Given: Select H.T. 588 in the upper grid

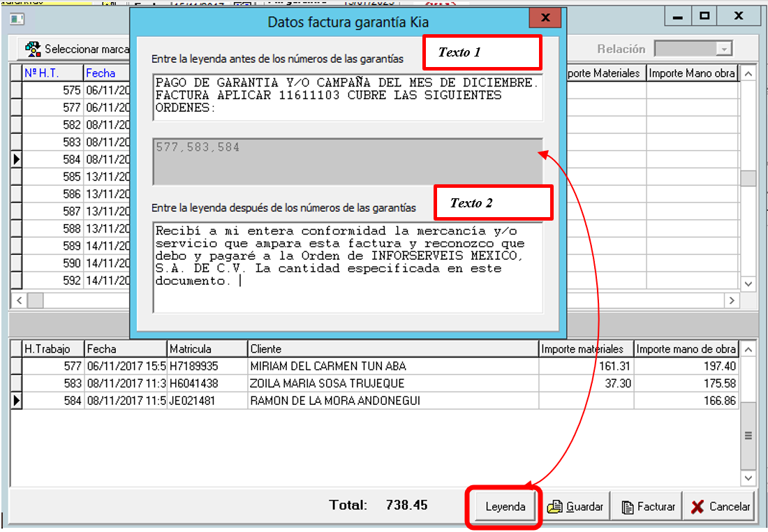Looking at the screenshot, I should [71, 229].
